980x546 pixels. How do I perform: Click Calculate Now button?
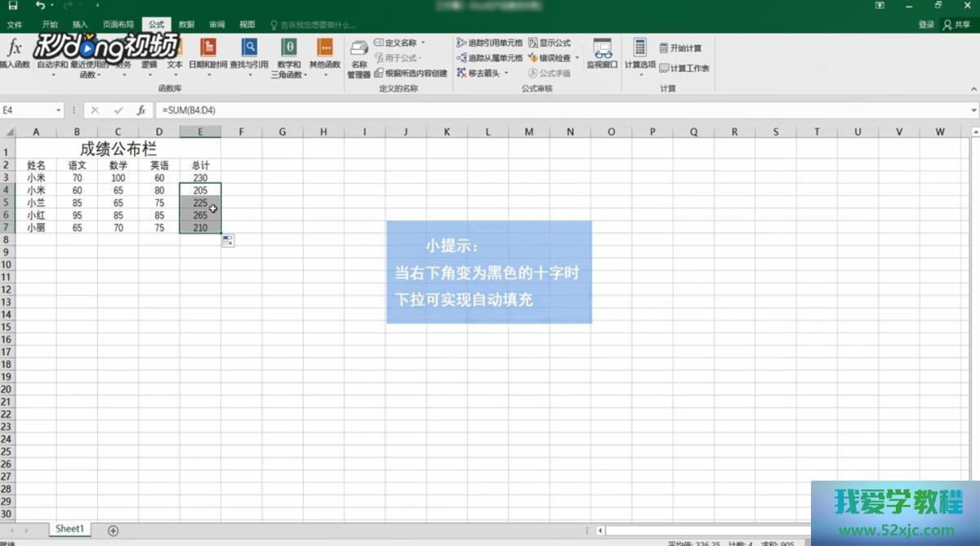point(680,48)
